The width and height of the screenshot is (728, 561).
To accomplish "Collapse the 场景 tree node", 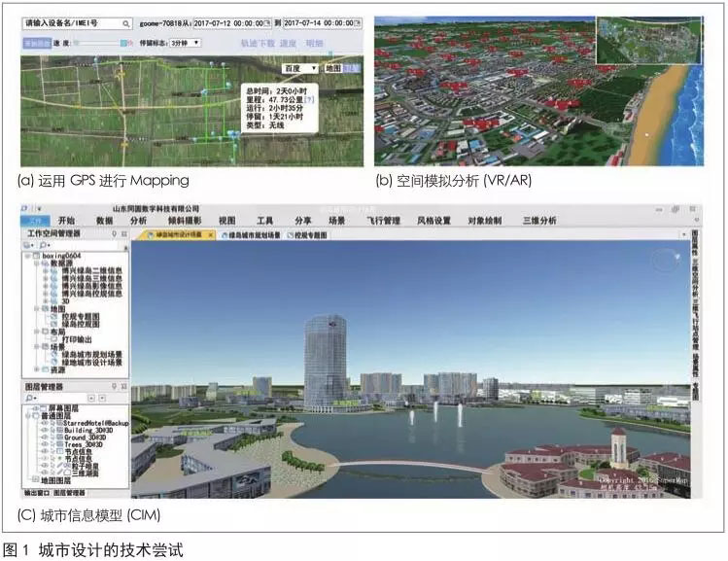I will tap(36, 347).
